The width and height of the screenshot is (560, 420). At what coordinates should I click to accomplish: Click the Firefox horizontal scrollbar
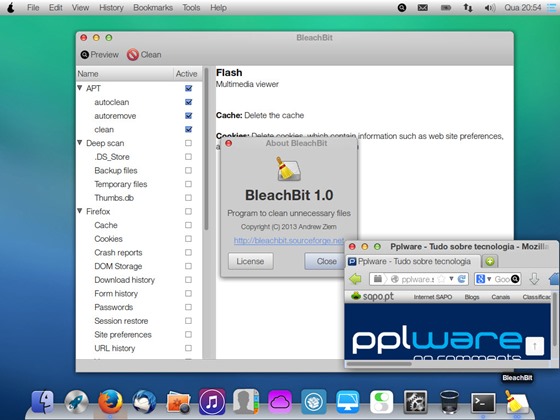tap(380, 364)
